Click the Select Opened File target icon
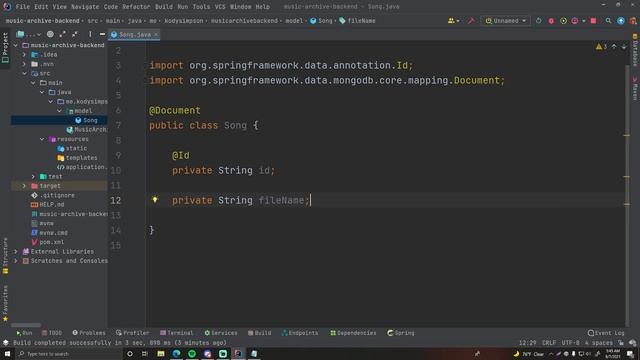Screen dimensions: 640x360 (x=50, y=34)
